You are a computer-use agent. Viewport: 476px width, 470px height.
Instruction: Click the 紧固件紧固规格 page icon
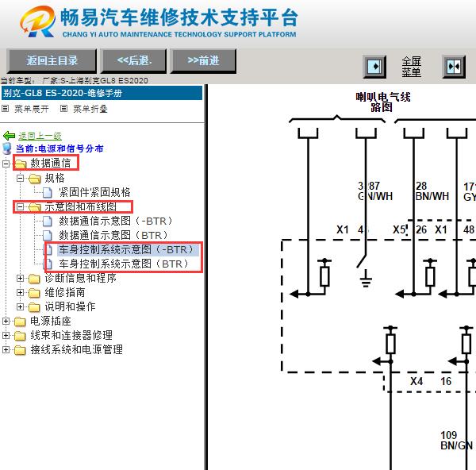click(48, 193)
